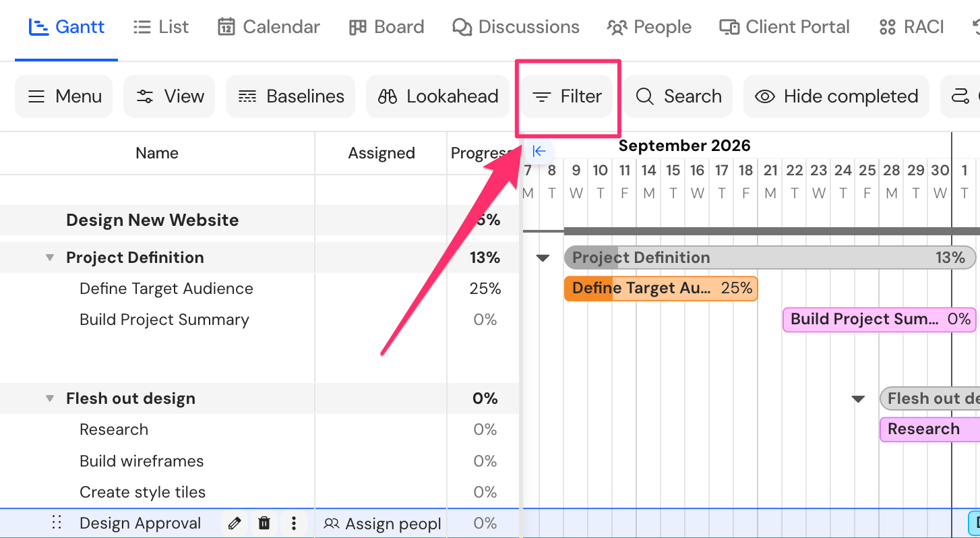Switch to the Board tab

pyautogui.click(x=386, y=27)
